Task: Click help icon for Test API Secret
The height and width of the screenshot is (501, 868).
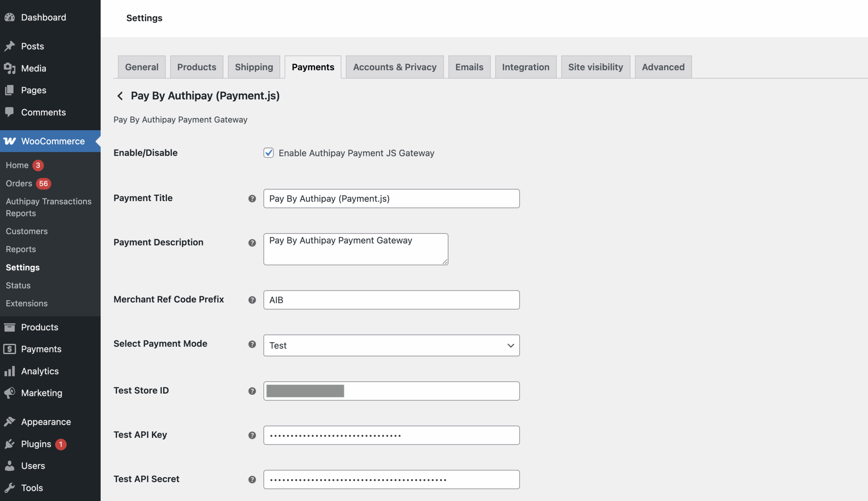Action: (x=252, y=479)
